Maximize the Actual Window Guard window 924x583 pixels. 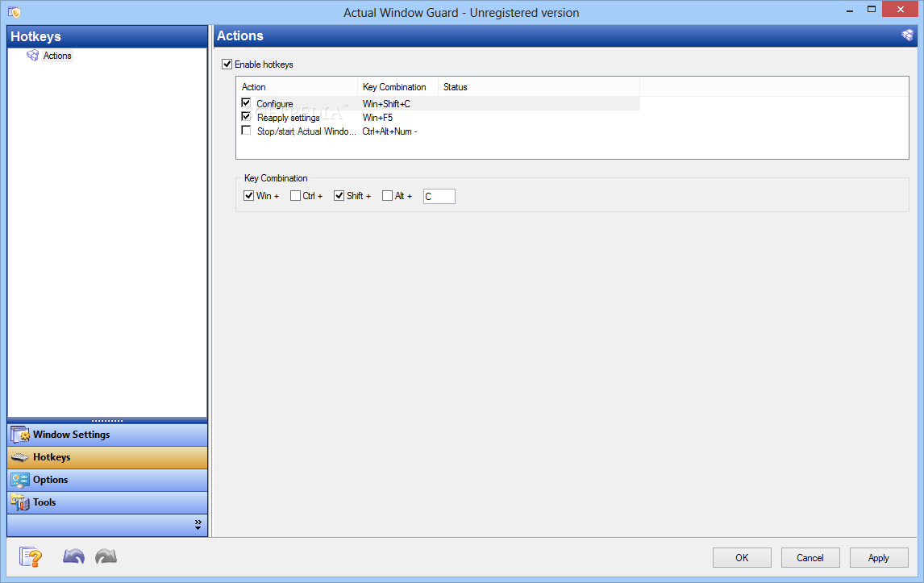click(872, 10)
